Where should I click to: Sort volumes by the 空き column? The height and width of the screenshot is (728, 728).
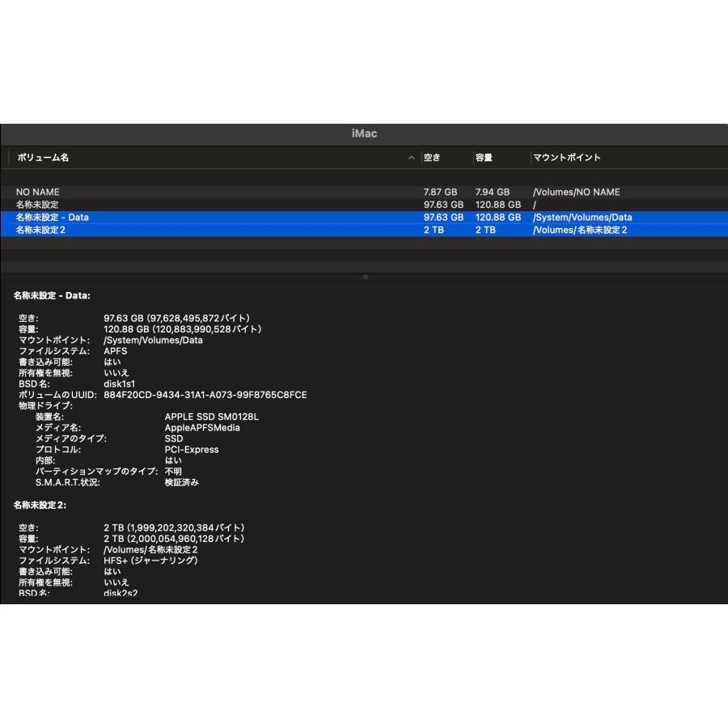pos(433,157)
